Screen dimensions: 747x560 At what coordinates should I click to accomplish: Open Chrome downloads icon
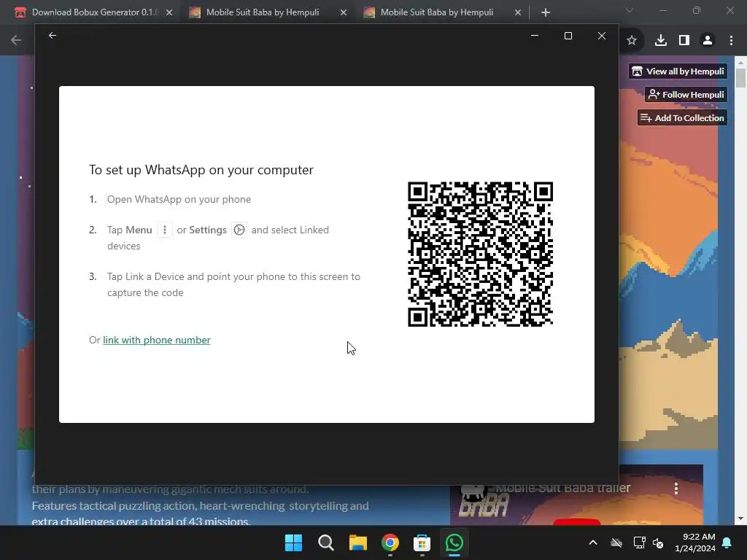[661, 41]
